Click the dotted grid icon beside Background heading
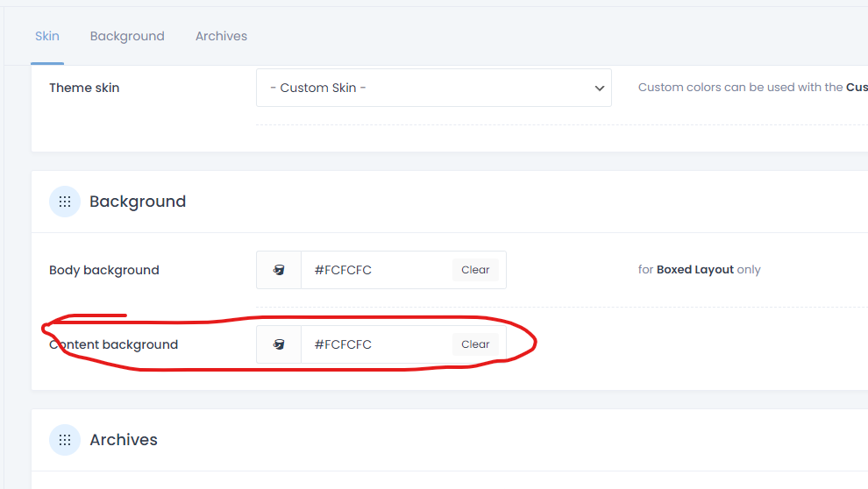 (x=65, y=202)
